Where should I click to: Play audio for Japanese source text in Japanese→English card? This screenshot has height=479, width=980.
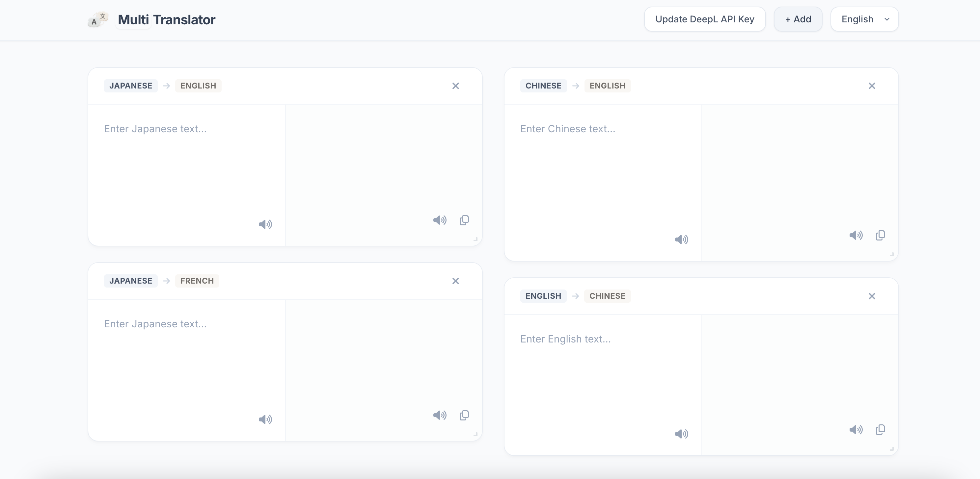pyautogui.click(x=265, y=224)
